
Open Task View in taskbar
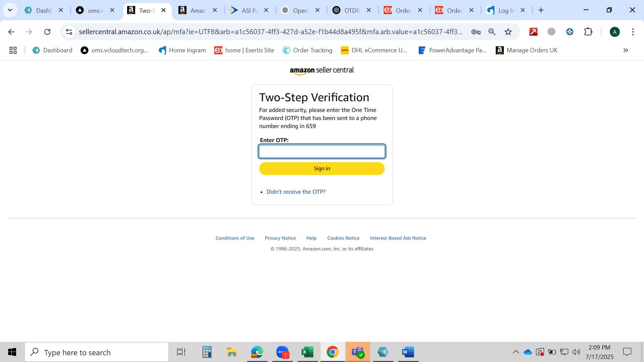point(181,352)
